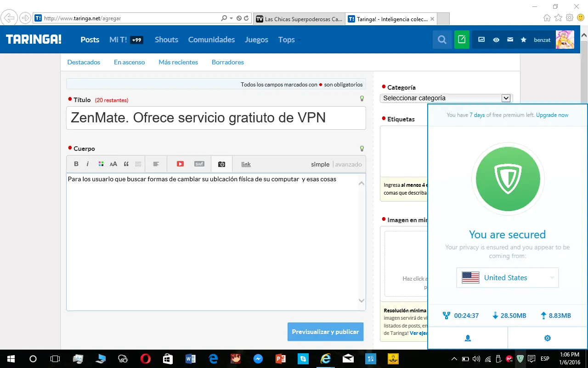Toggle bold formatting in the Cuerpo editor
588x368 pixels.
pos(76,164)
